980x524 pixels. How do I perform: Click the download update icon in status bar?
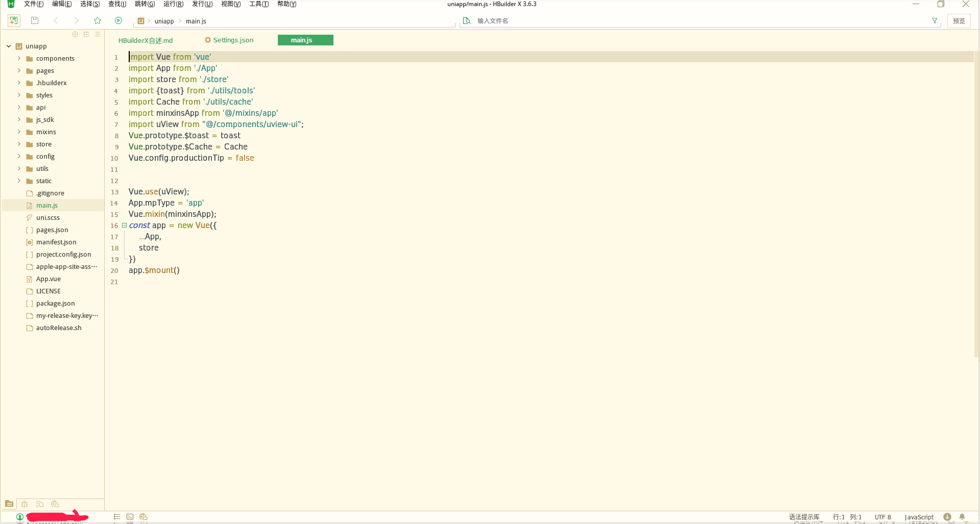[947, 517]
